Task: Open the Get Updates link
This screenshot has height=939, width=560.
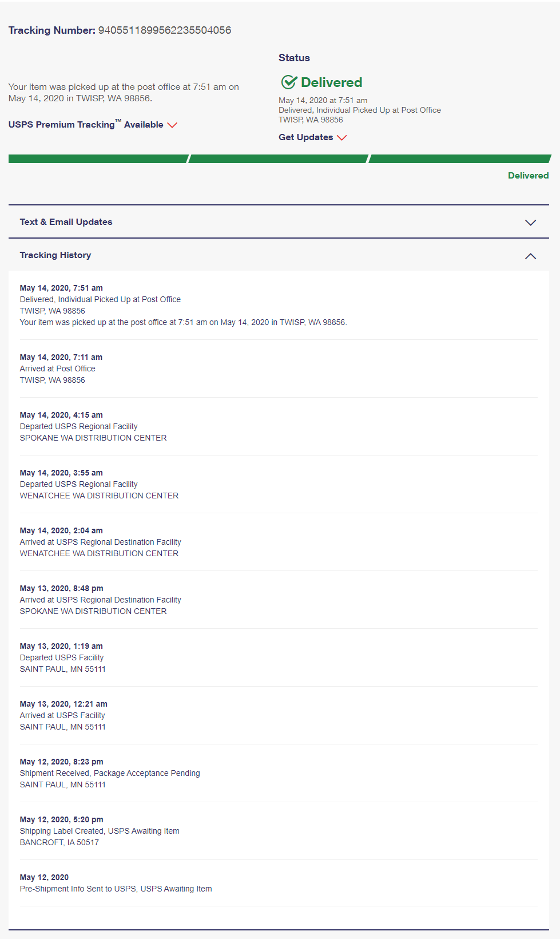Action: (x=313, y=137)
